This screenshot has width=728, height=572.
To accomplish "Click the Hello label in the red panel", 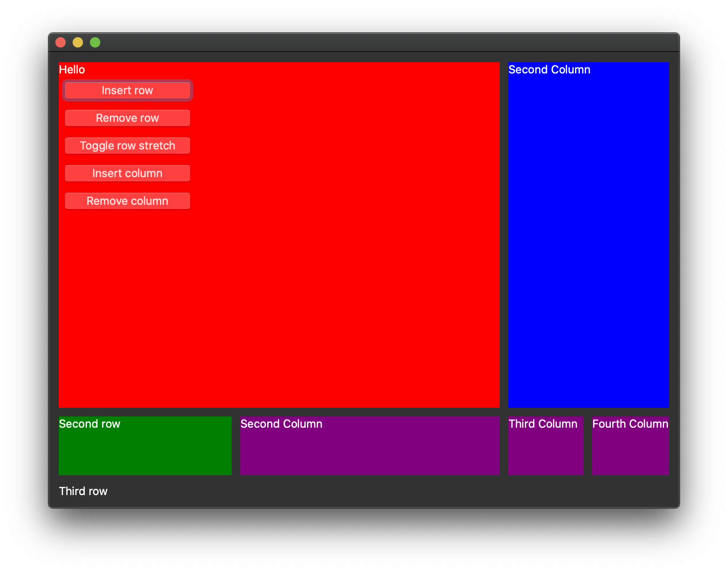I will point(72,70).
